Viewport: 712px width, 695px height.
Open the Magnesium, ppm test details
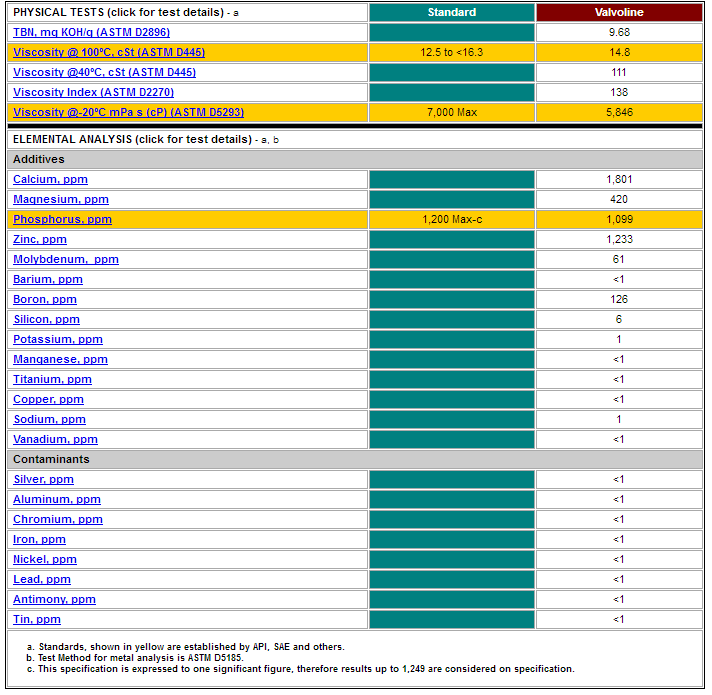click(x=61, y=199)
